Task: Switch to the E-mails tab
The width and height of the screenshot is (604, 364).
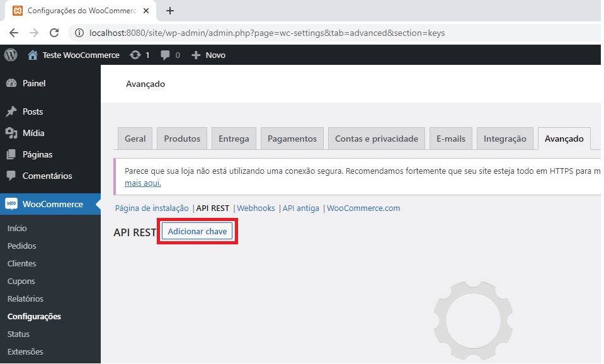Action: point(451,139)
